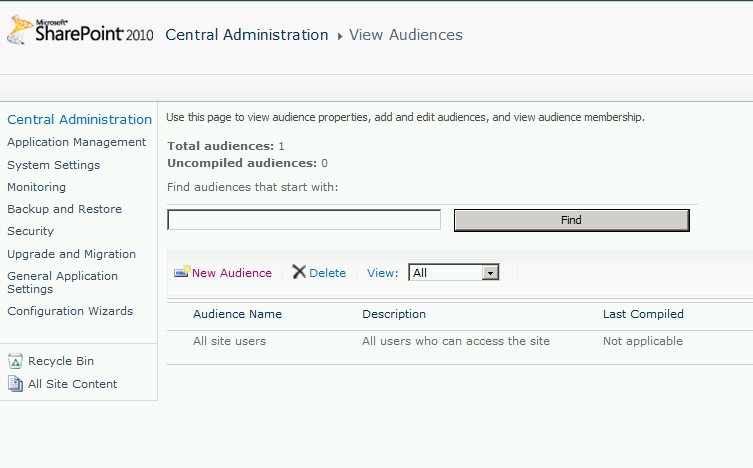Open Backup and Restore page
The height and width of the screenshot is (468, 753).
(64, 209)
